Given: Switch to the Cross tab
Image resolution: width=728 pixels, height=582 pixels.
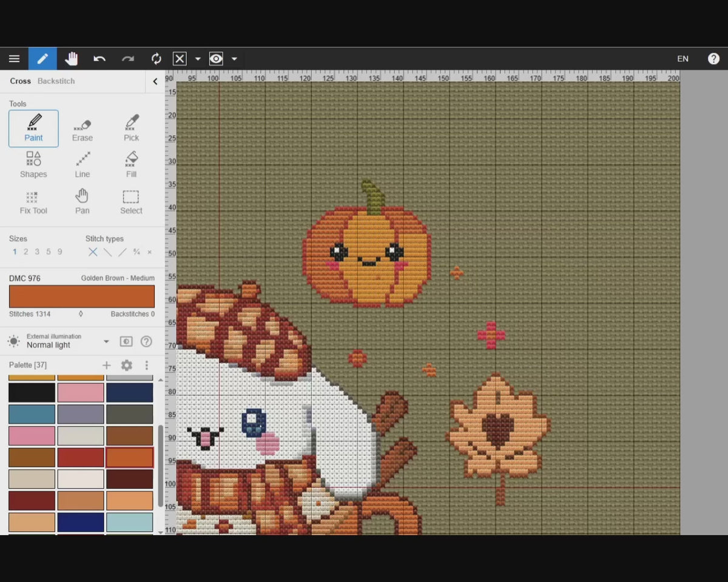Looking at the screenshot, I should [20, 81].
